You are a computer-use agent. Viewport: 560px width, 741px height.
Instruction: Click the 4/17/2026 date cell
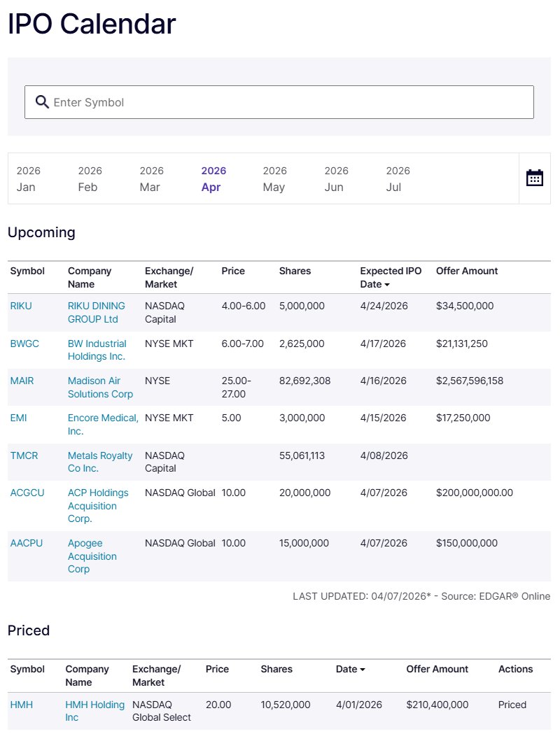tap(383, 344)
